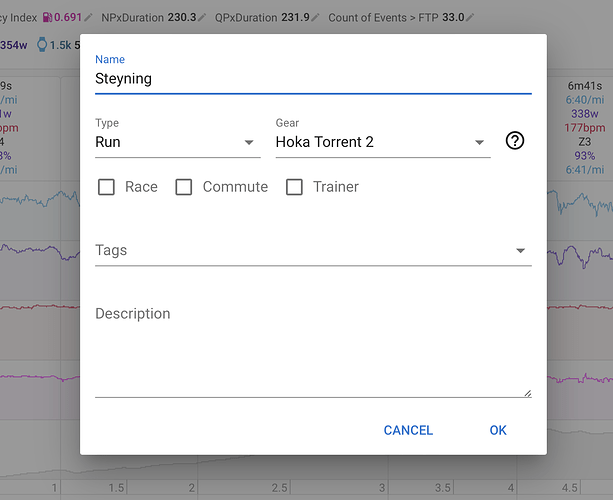Click CANCEL to dismiss the dialog
Screen dimensions: 613x500
click(x=408, y=430)
